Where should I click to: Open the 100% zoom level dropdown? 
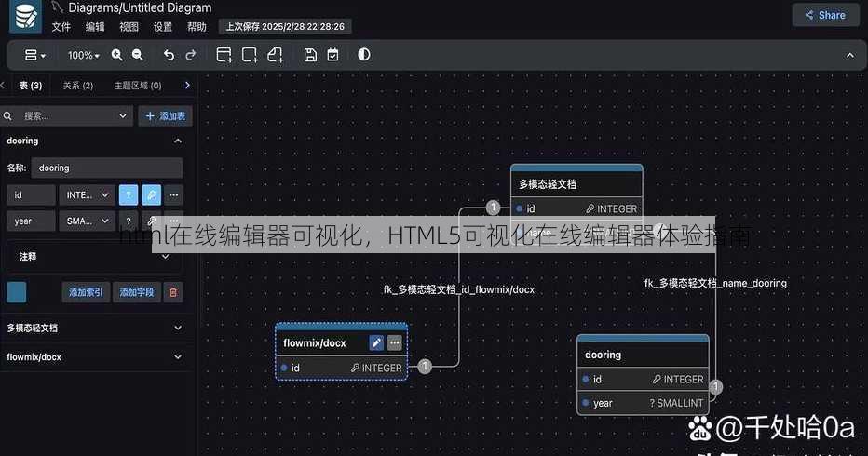(x=83, y=55)
